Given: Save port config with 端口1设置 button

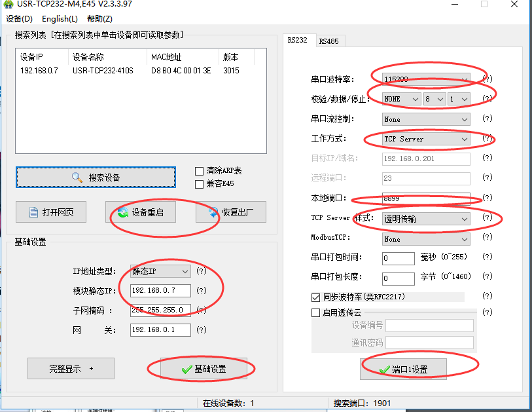Looking at the screenshot, I should pyautogui.click(x=403, y=369).
